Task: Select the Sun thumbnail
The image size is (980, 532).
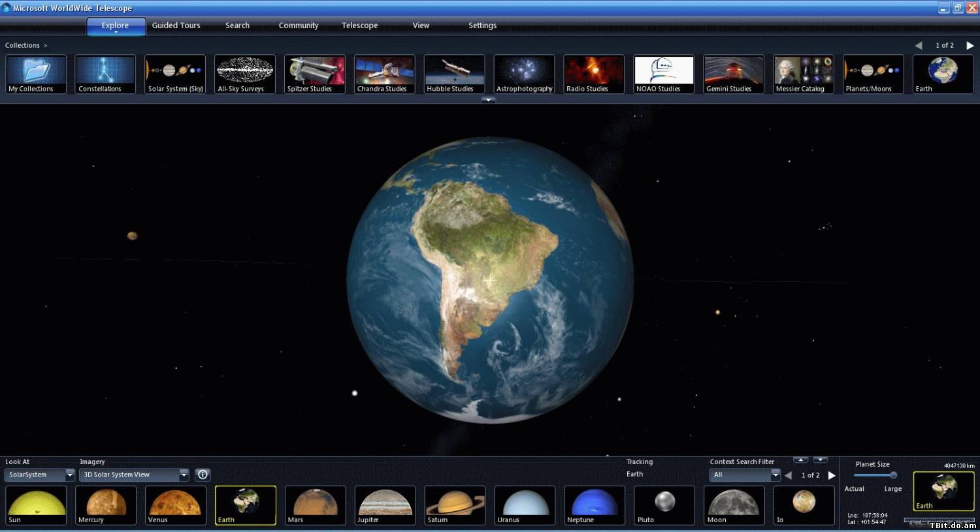Action: click(36, 505)
